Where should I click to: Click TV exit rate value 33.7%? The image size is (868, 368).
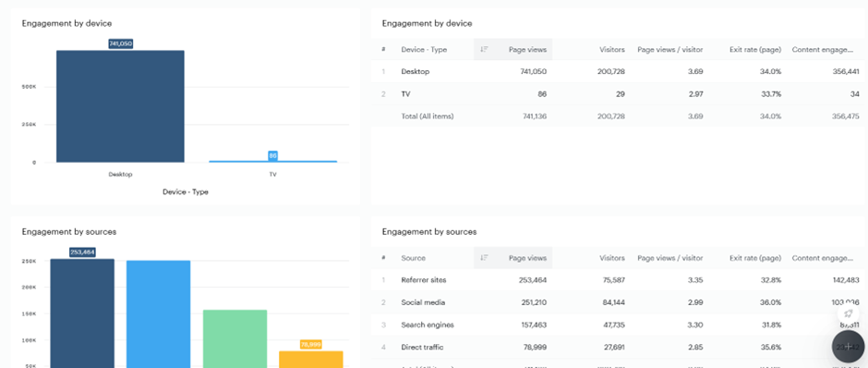(x=771, y=94)
